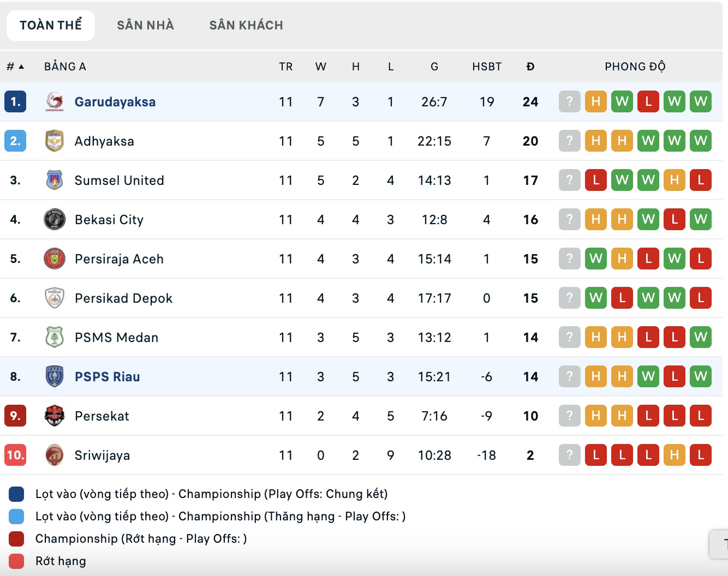Sort the table by HSBT column header
728x576 pixels.
click(486, 66)
